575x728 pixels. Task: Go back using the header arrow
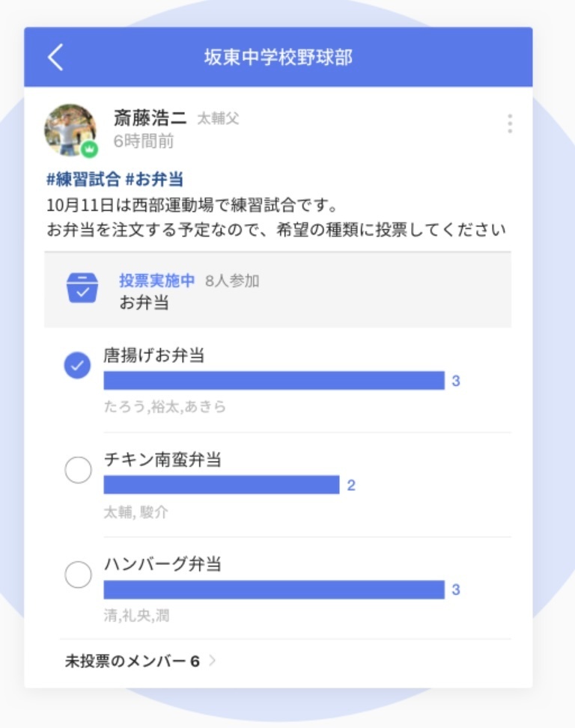click(55, 57)
